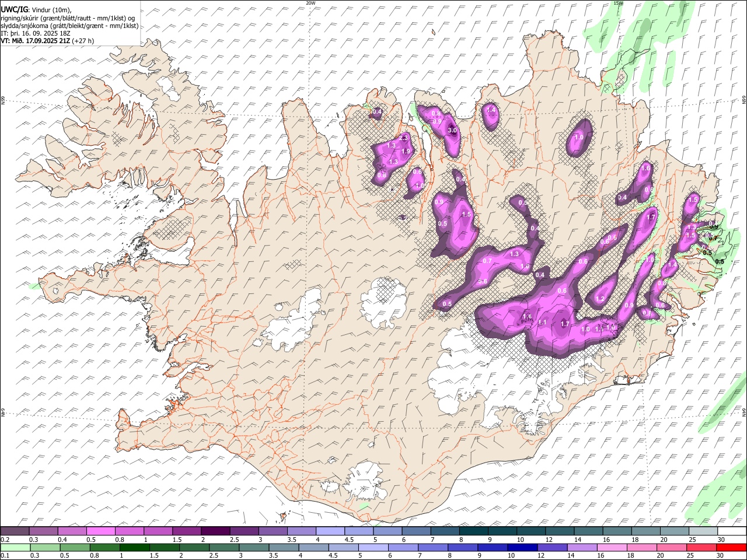Click the 1.2 precipitation value on the map
747x560 pixels.
(x=600, y=299)
